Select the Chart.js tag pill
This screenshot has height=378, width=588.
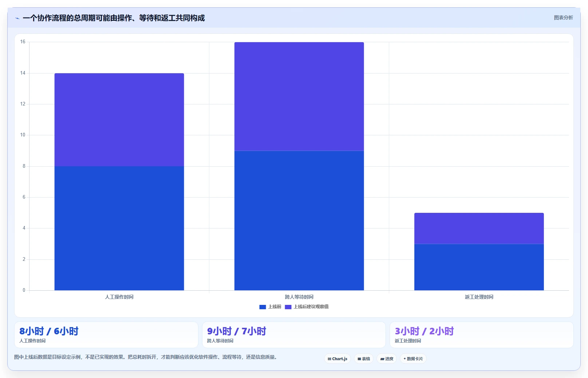pos(338,359)
